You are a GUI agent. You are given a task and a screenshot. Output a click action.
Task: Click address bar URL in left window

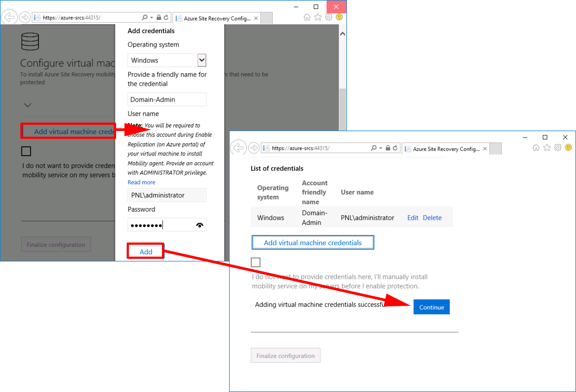click(72, 18)
